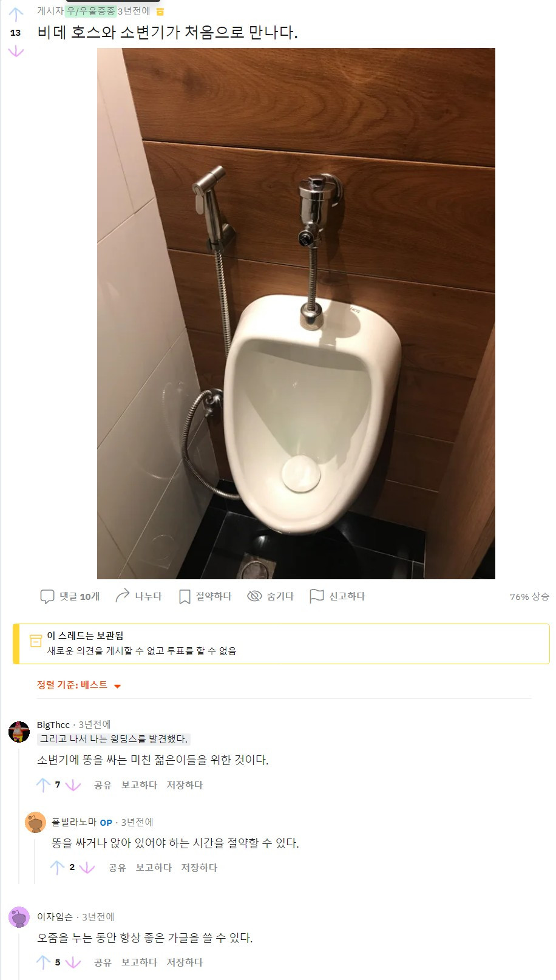Report post via 신고하다 flag icon

pyautogui.click(x=317, y=596)
